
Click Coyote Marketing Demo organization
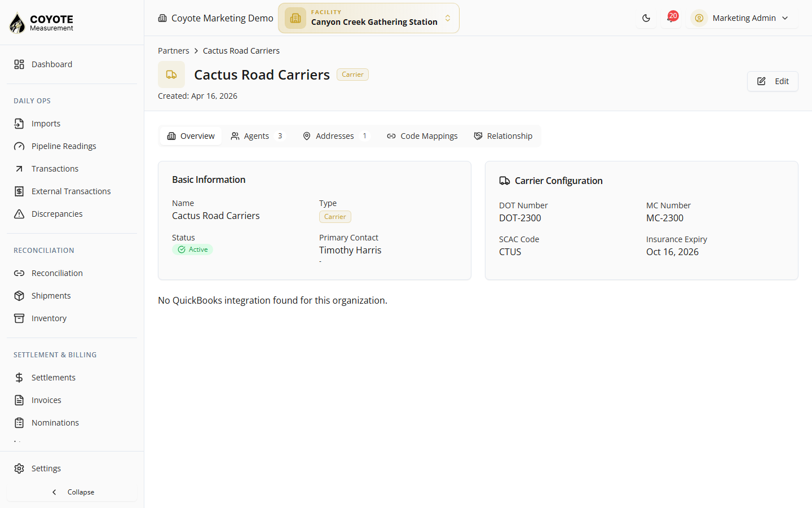coord(215,18)
